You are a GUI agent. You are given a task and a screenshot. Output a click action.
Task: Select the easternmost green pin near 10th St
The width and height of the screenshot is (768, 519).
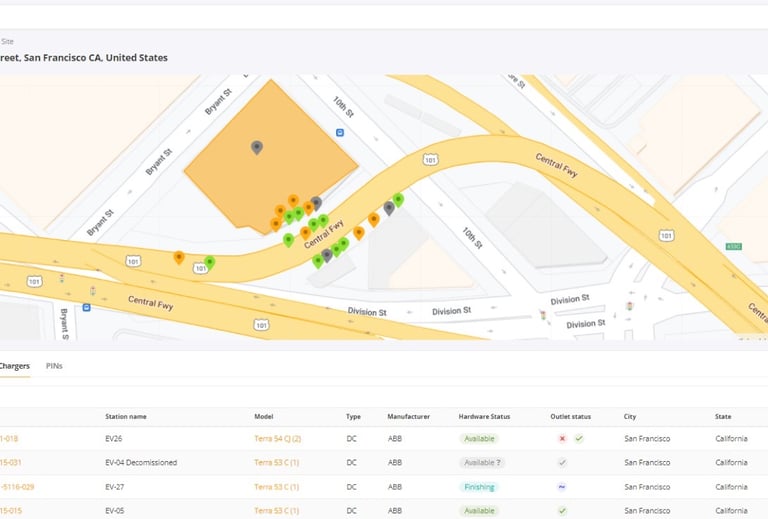(399, 199)
